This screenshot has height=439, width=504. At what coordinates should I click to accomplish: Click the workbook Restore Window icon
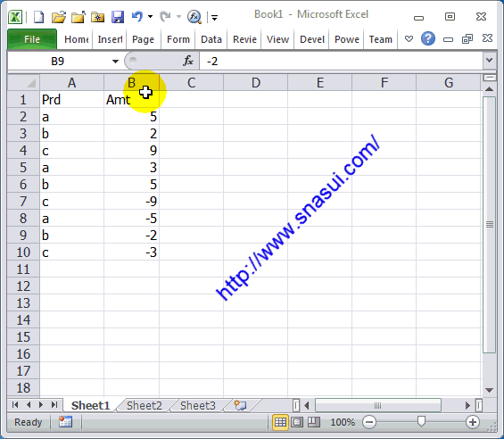467,39
